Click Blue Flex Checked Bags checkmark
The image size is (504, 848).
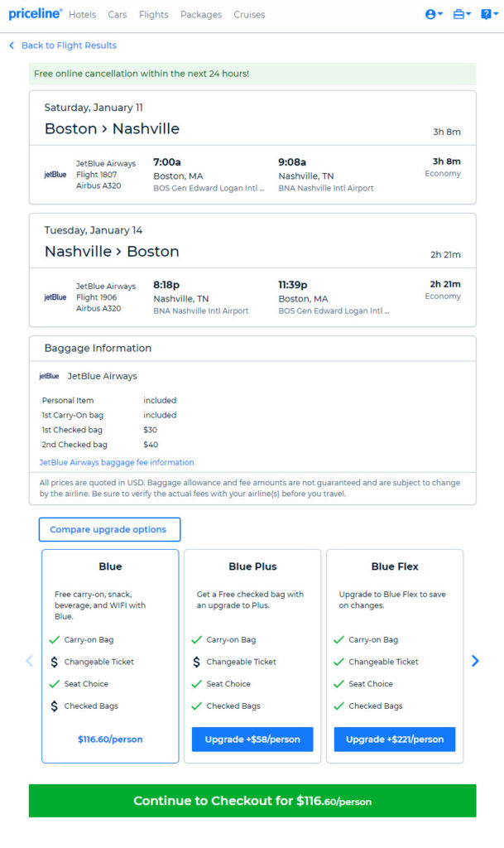pyautogui.click(x=338, y=706)
